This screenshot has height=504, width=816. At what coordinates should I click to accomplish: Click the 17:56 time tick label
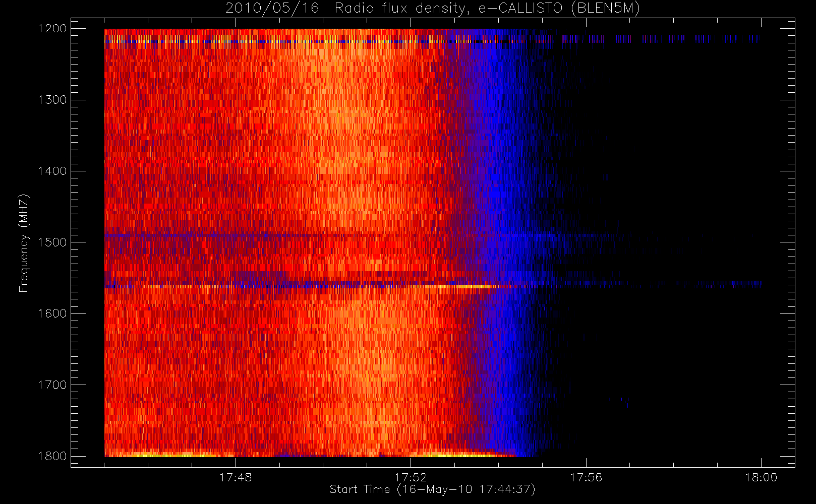[x=586, y=477]
